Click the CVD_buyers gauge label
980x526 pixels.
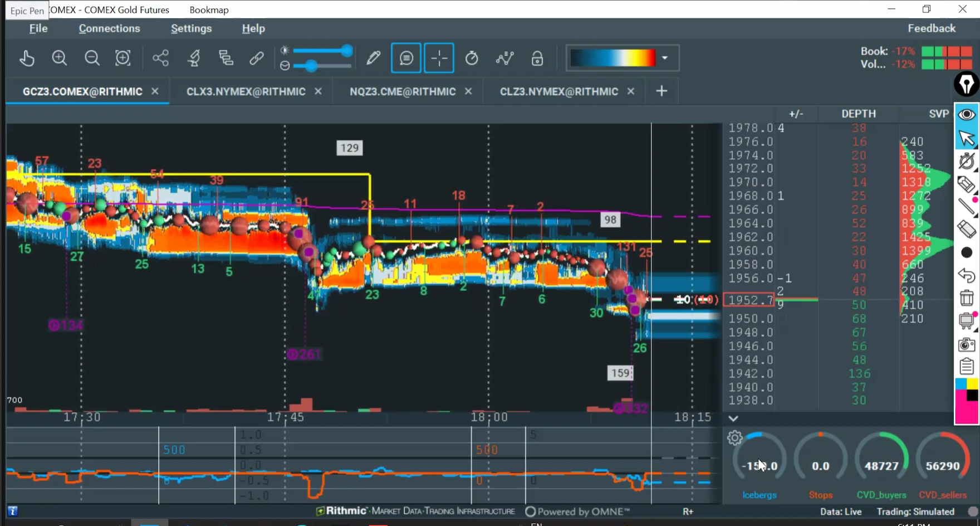tap(881, 495)
